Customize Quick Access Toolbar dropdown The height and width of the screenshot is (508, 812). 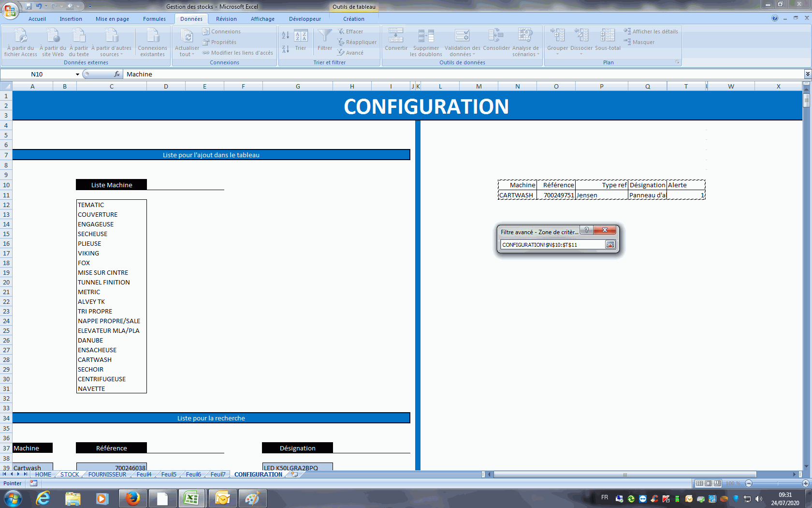[x=90, y=6]
